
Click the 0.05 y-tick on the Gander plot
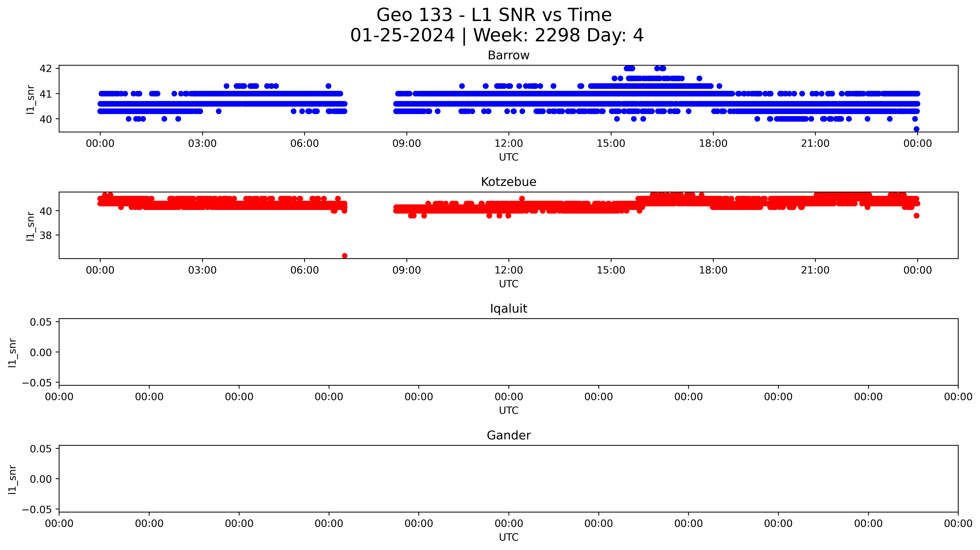(x=41, y=449)
